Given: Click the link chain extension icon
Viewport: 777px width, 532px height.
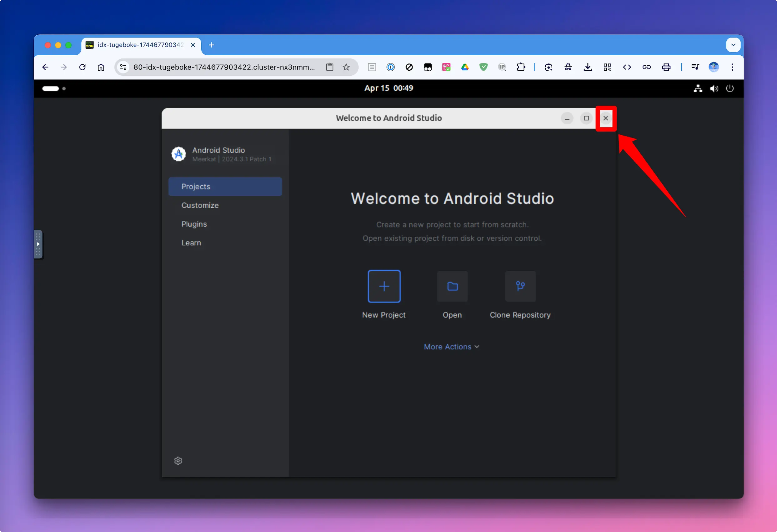Looking at the screenshot, I should (x=647, y=67).
